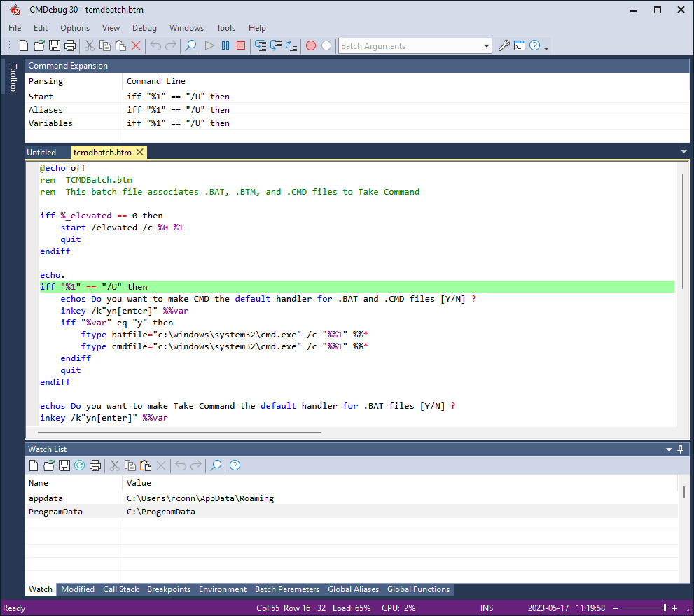
Task: Paste using the main toolbar icon
Action: [120, 45]
